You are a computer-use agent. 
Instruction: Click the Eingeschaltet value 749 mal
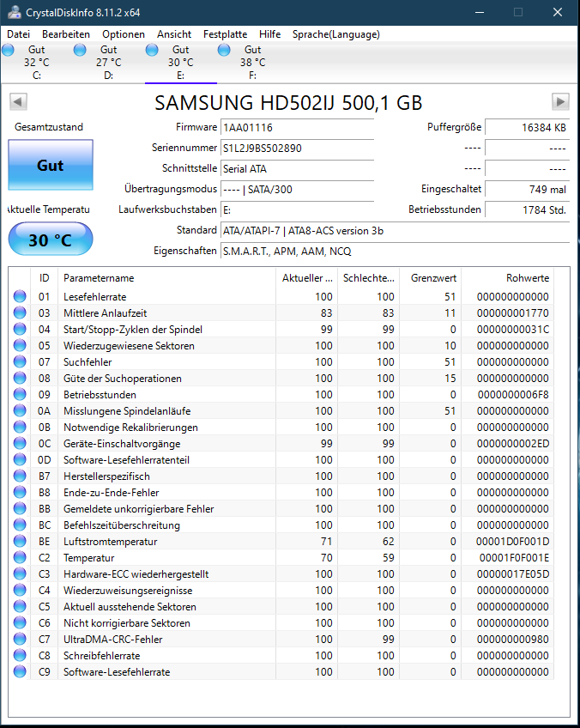tap(527, 190)
